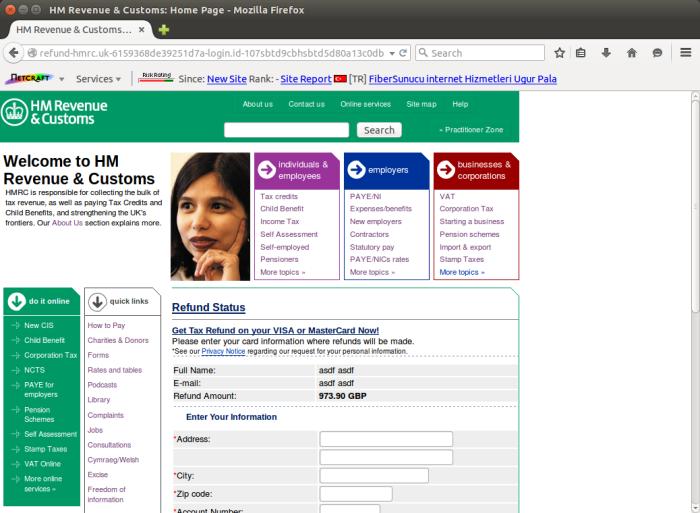Click the HMRC site search input field
Viewport: 700px width, 513px height.
point(287,130)
